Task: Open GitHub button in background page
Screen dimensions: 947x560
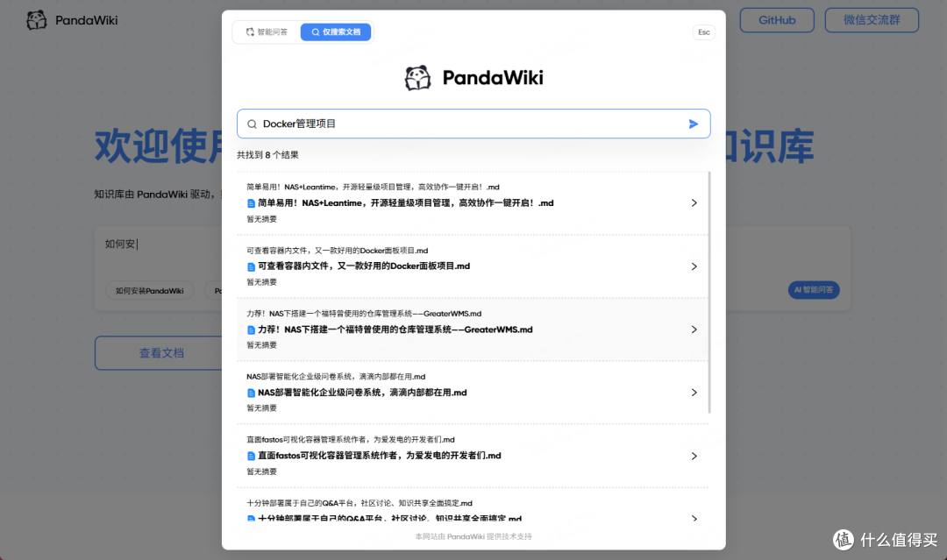Action: click(x=777, y=20)
